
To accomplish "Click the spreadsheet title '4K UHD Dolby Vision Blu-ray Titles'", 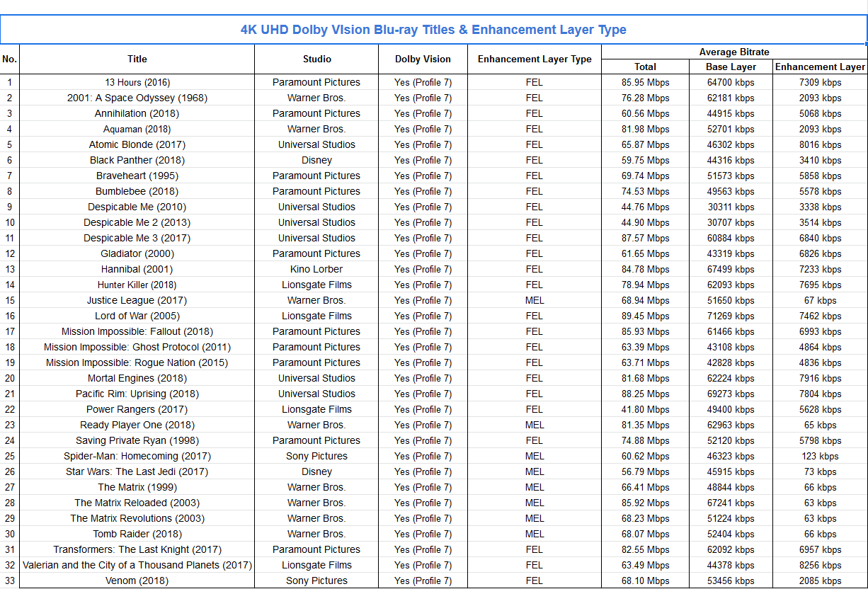I will (433, 30).
